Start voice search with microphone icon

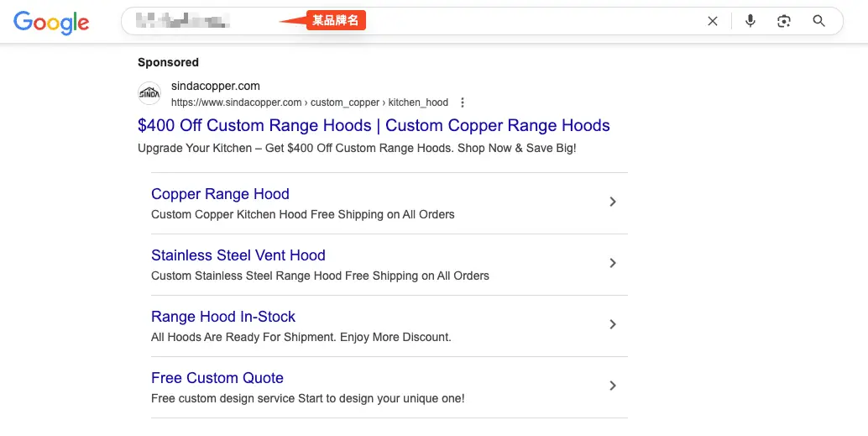pyautogui.click(x=750, y=21)
